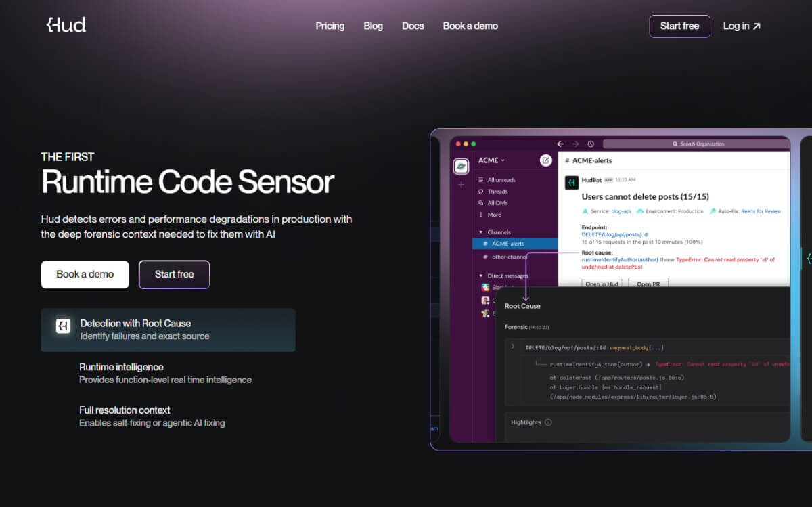The height and width of the screenshot is (507, 812).
Task: Click the Open PR button
Action: point(648,284)
